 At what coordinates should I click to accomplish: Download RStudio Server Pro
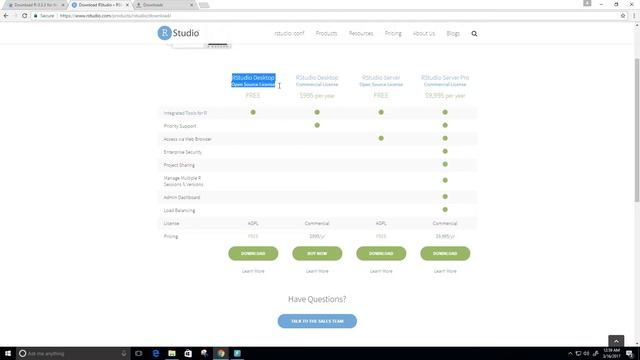pos(445,253)
